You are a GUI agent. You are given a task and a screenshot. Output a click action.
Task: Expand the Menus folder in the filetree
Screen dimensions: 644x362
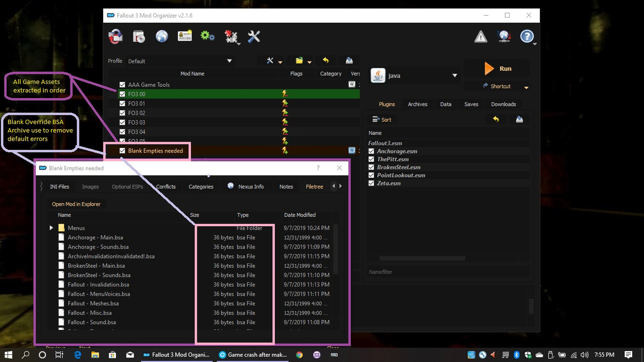click(x=51, y=228)
